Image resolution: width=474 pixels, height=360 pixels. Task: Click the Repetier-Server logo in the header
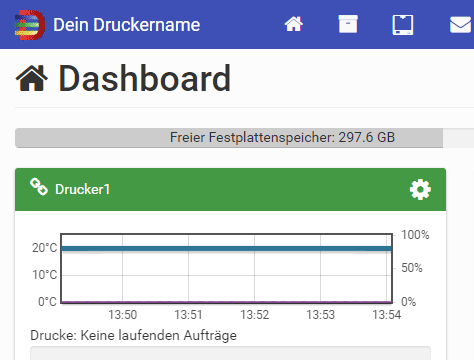[30, 25]
